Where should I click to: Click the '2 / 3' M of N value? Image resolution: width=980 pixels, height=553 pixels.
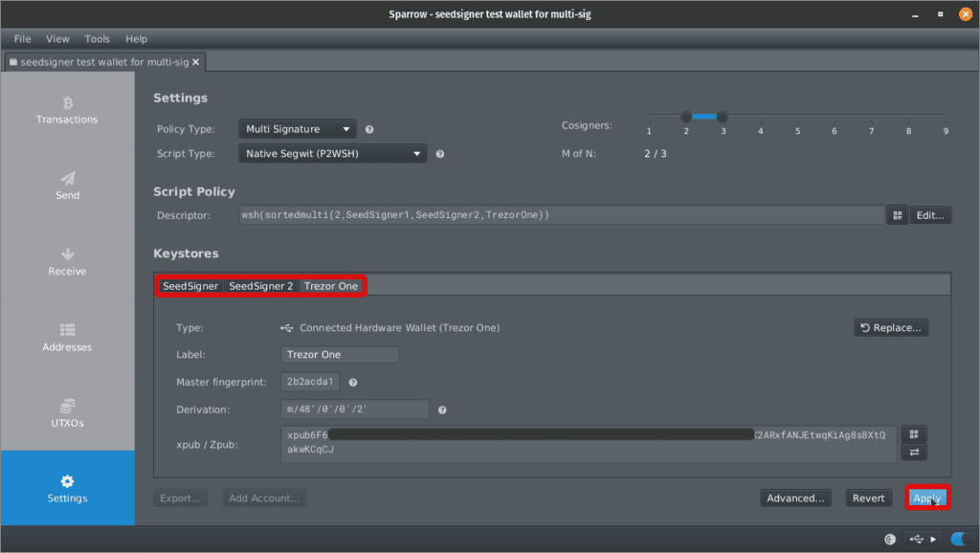click(655, 154)
